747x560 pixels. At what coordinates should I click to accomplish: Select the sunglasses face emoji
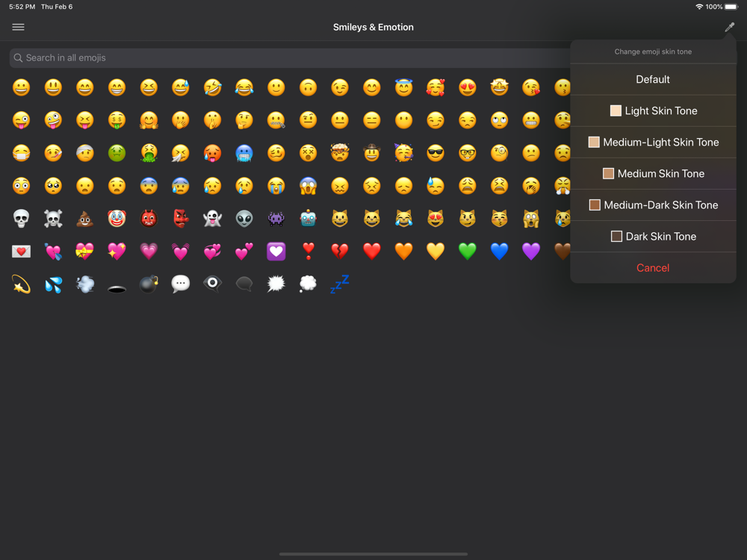point(436,153)
